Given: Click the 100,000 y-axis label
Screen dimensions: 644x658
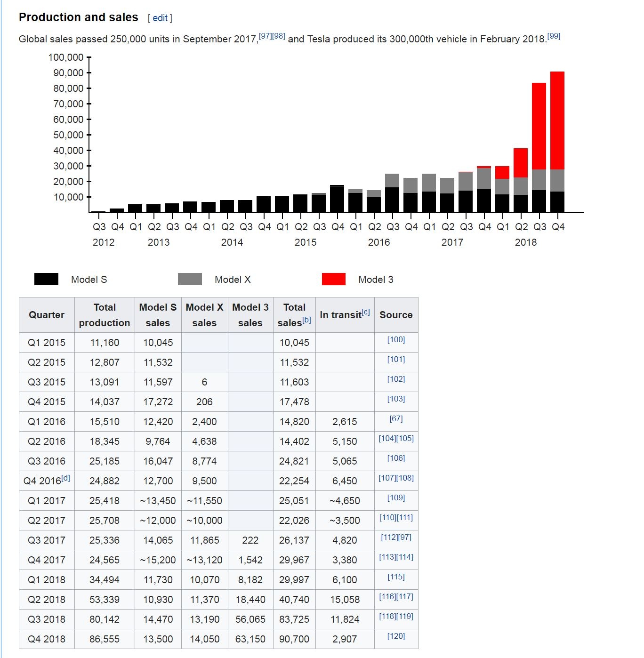Looking at the screenshot, I should pos(66,57).
